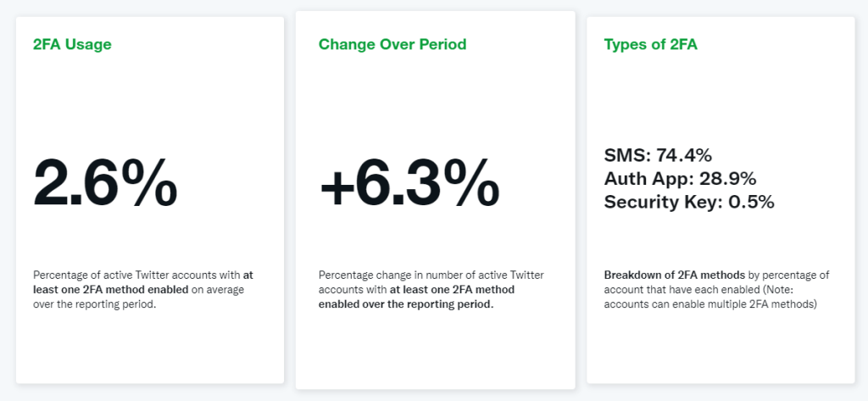Click the +6.3% percentage value

409,182
